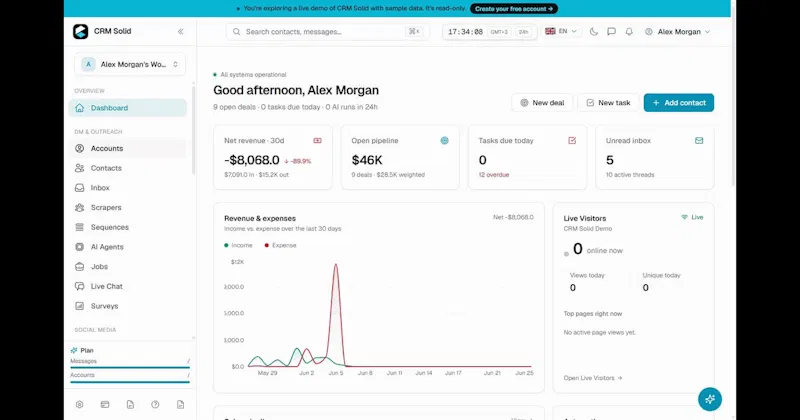The width and height of the screenshot is (800, 420).
Task: Click the Plan sparkle icon in the sidebar
Action: pyautogui.click(x=74, y=351)
